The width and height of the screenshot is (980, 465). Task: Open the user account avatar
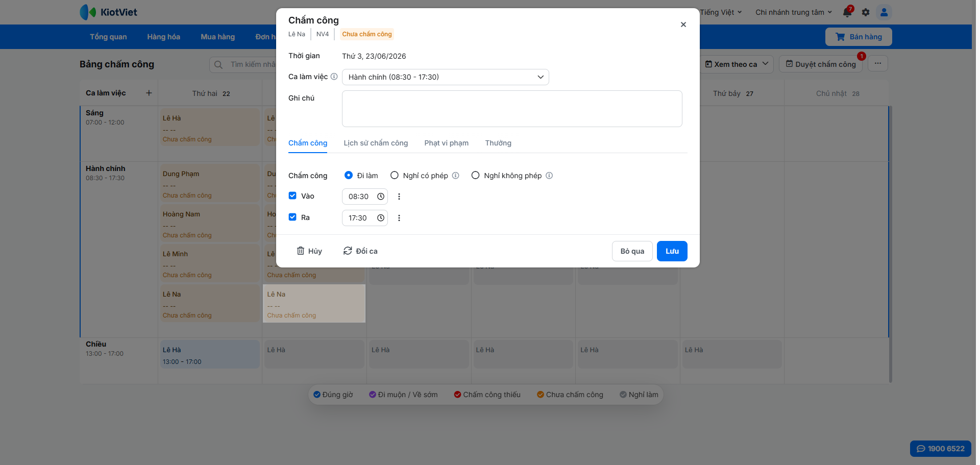[x=884, y=12]
